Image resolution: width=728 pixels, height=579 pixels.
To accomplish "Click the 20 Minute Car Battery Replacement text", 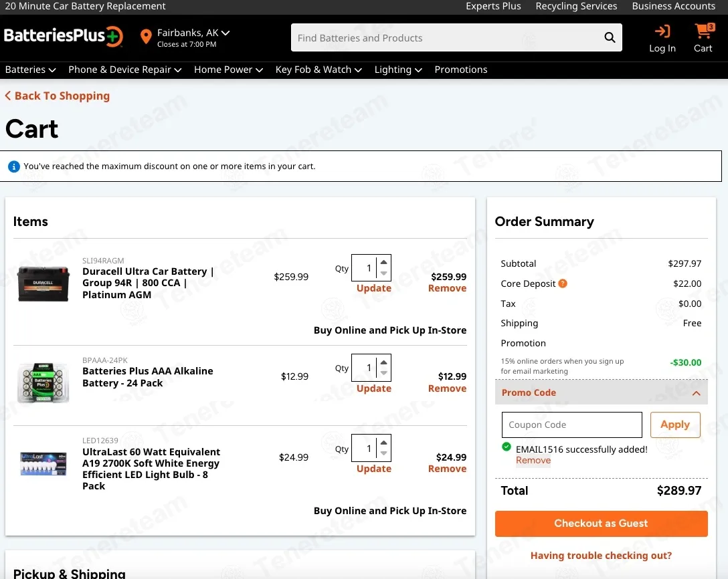I will pyautogui.click(x=85, y=6).
